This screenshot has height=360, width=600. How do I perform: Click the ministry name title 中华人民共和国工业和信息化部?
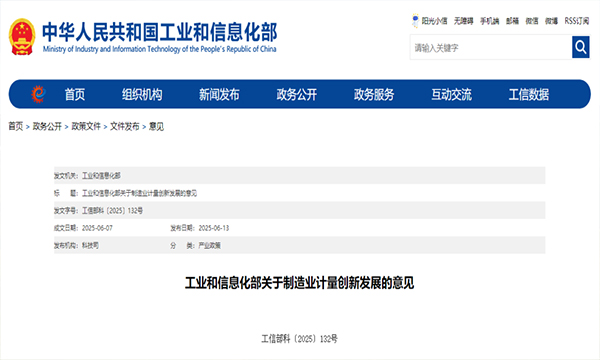160,32
